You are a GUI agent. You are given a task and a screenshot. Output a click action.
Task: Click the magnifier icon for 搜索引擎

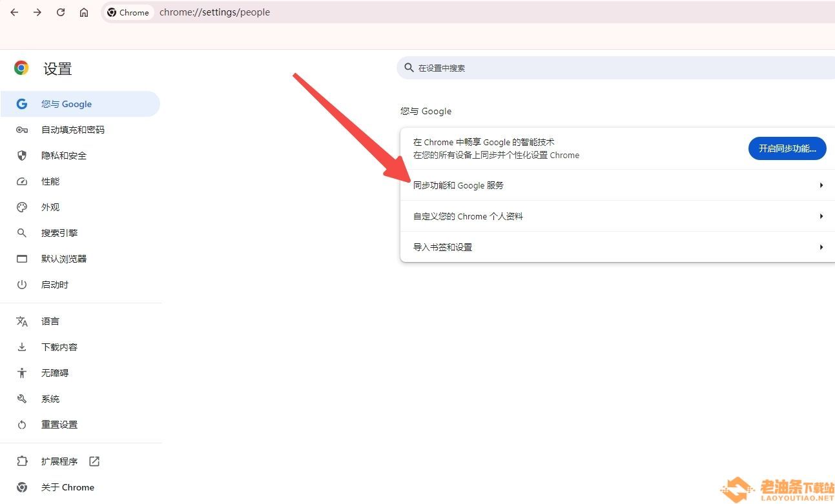pyautogui.click(x=22, y=233)
